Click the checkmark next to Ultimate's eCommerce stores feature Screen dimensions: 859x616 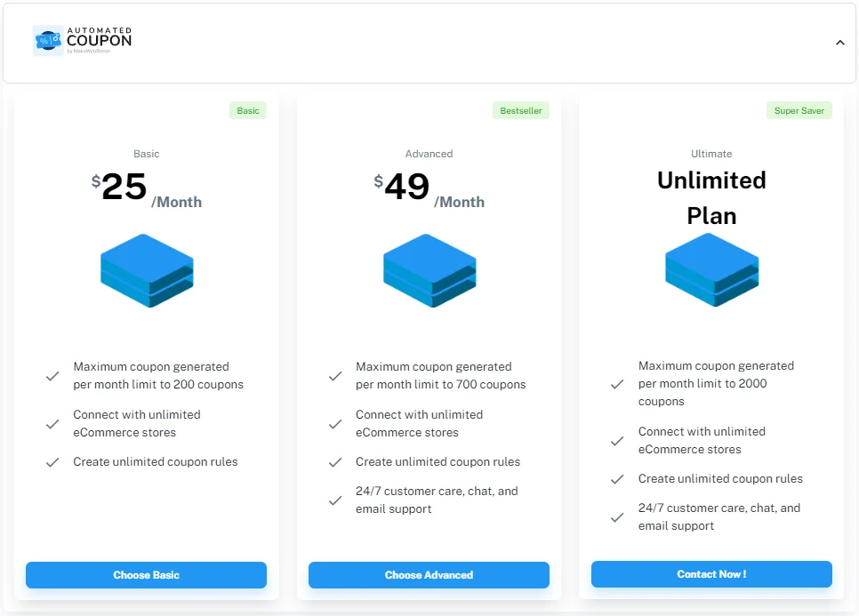pyautogui.click(x=617, y=440)
